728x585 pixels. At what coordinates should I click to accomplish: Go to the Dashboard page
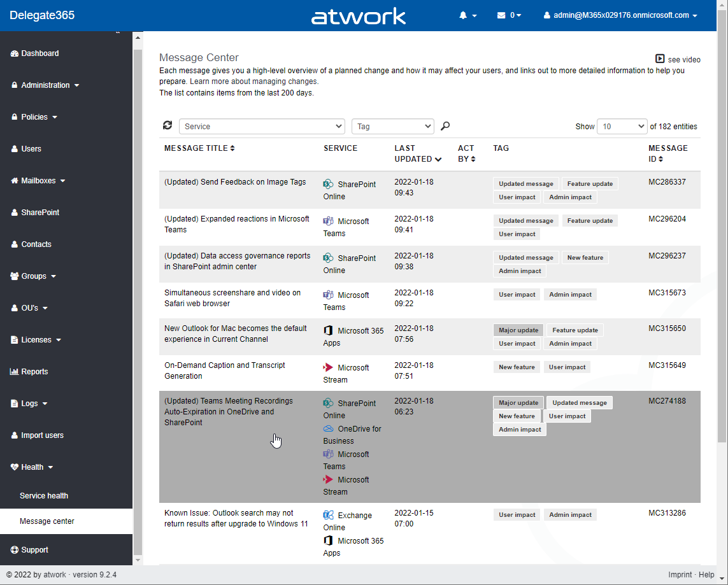(x=39, y=53)
